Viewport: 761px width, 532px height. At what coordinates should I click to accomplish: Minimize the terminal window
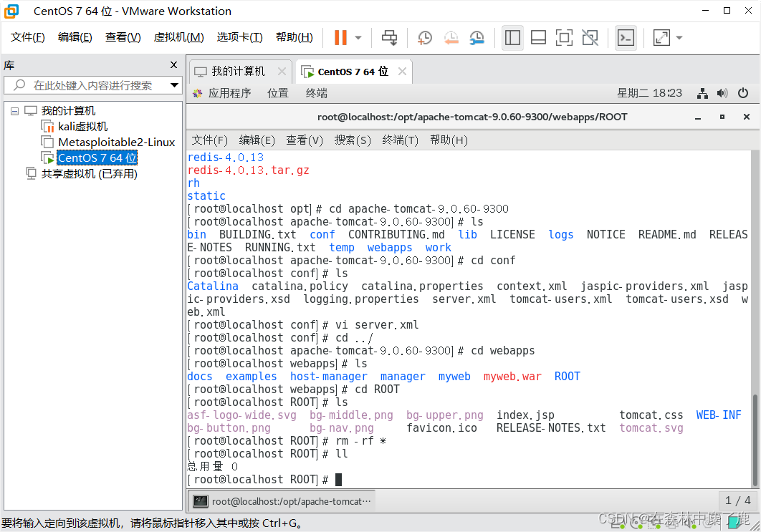coord(698,117)
